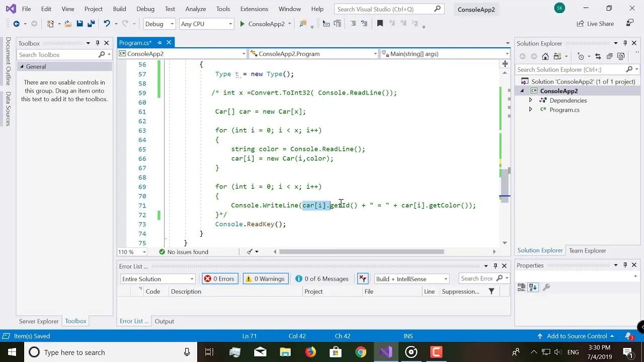The height and width of the screenshot is (362, 644).
Task: Toggle the 0 Warnings filter
Action: [266, 279]
